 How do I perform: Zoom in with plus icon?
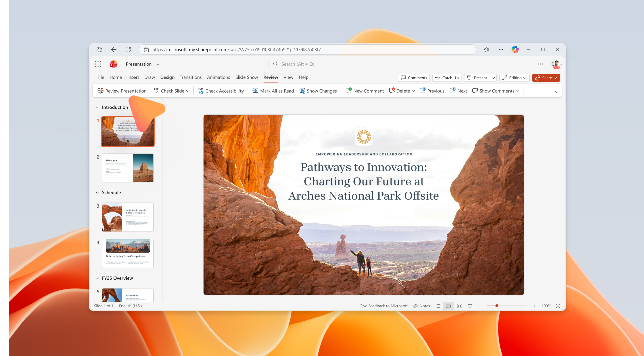(x=534, y=306)
